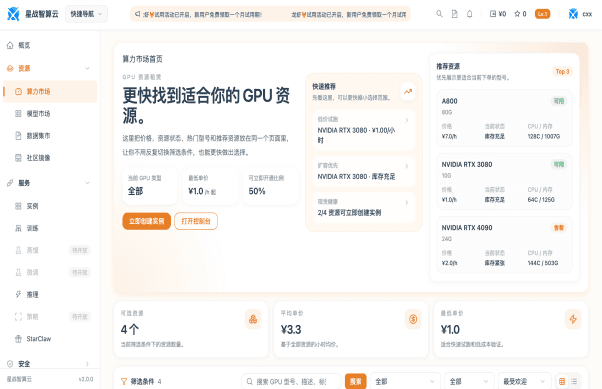Open 社区镜像 in sidebar
The height and width of the screenshot is (389, 602).
point(50,158)
